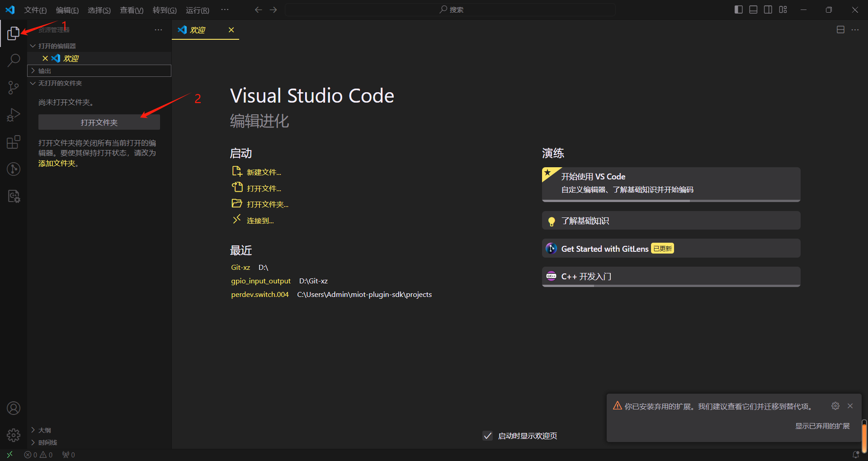The image size is (868, 461).
Task: Open the 编辑(E) menu
Action: pos(67,10)
